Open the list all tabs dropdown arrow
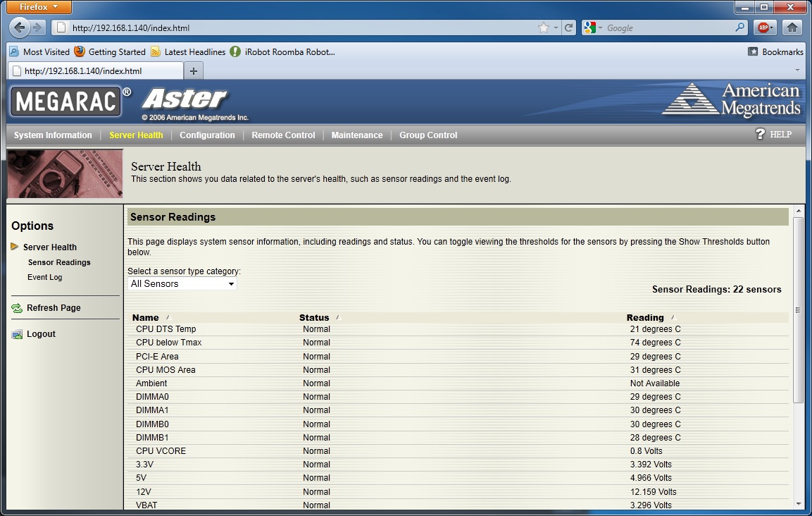This screenshot has height=516, width=812. tap(797, 70)
